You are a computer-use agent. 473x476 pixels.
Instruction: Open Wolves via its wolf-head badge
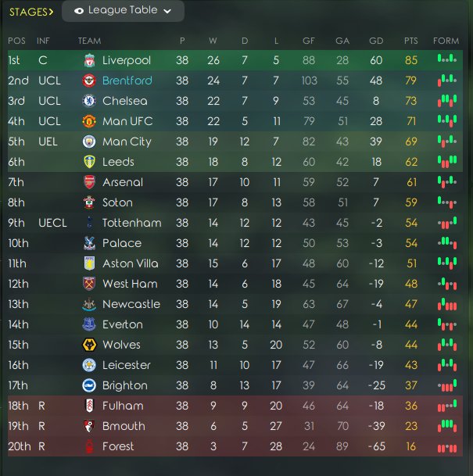(x=89, y=345)
